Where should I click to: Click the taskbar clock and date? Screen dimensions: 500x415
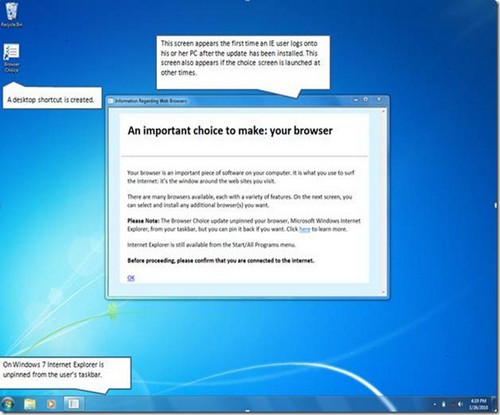click(479, 404)
